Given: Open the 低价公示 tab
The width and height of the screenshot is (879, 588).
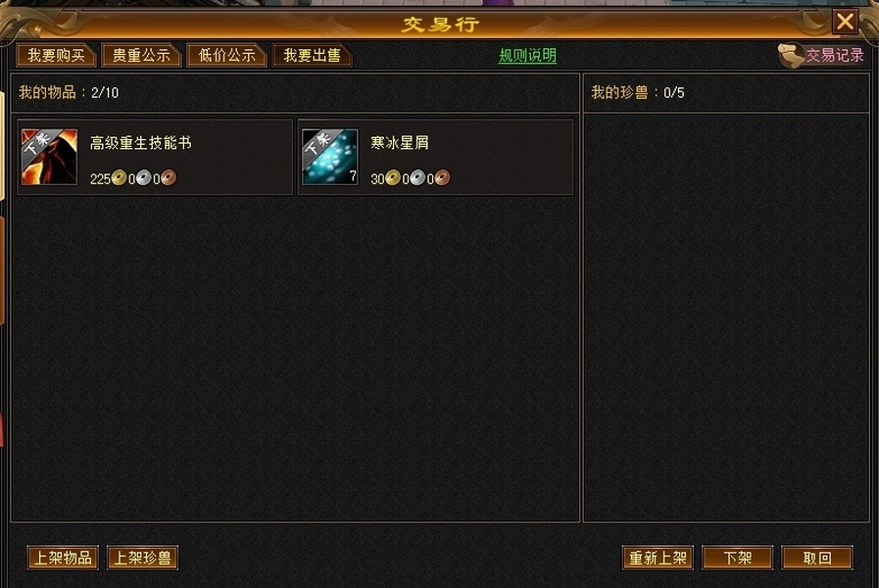Looking at the screenshot, I should pos(226,56).
